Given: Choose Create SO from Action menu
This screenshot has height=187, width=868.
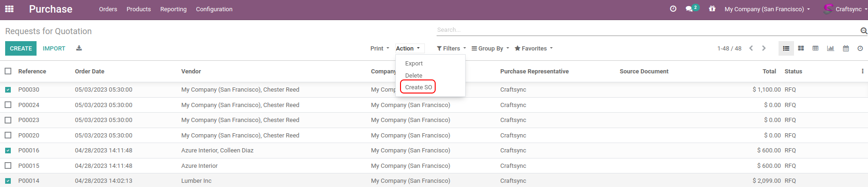Looking at the screenshot, I should [x=418, y=87].
